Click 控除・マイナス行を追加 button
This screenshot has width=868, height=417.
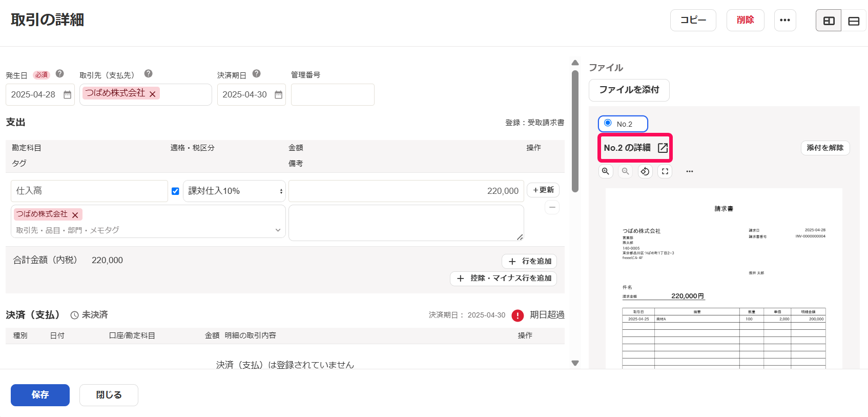(504, 278)
